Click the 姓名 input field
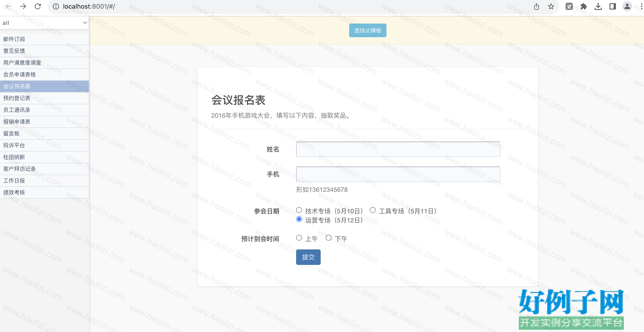 coord(398,149)
